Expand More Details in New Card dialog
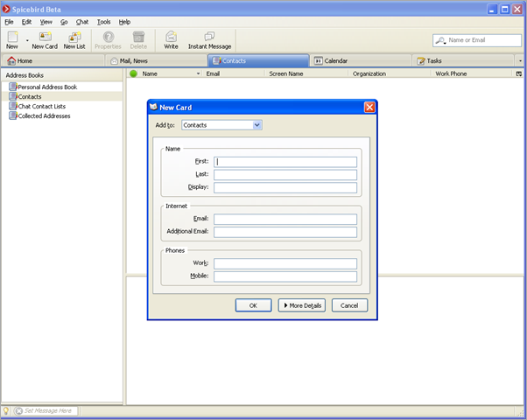 click(301, 305)
